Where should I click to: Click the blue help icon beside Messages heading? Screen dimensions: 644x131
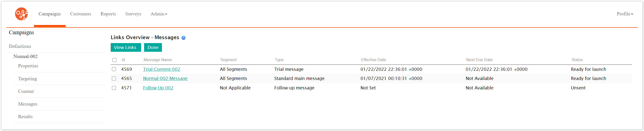[183, 38]
